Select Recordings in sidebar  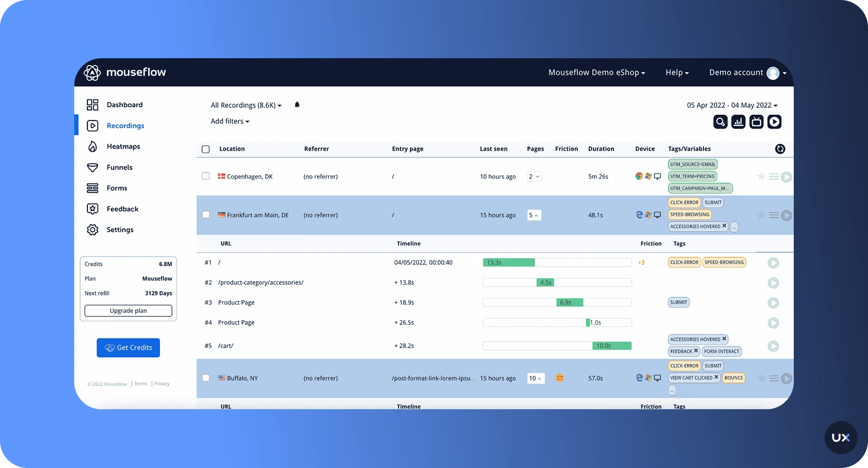click(125, 126)
